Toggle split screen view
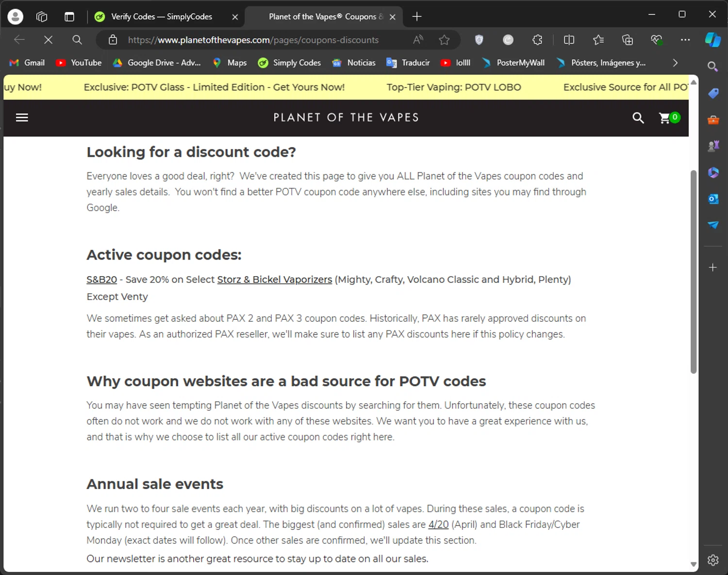The height and width of the screenshot is (575, 728). click(x=569, y=40)
